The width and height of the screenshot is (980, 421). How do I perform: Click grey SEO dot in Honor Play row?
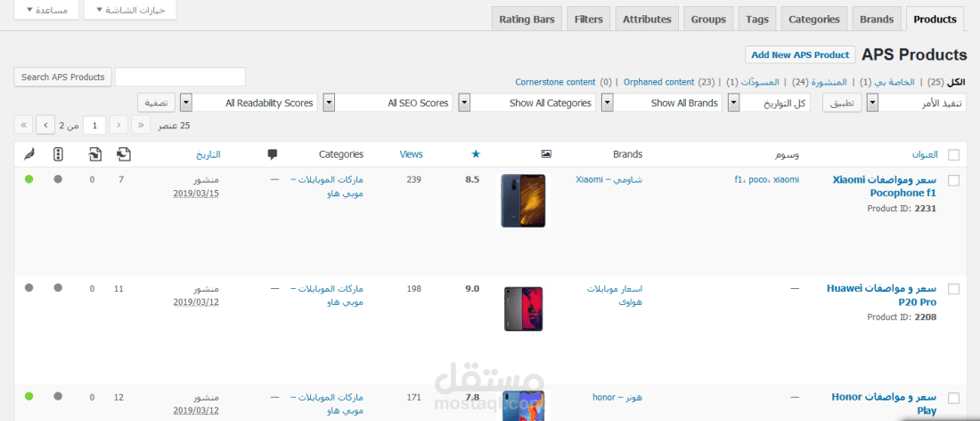(58, 396)
